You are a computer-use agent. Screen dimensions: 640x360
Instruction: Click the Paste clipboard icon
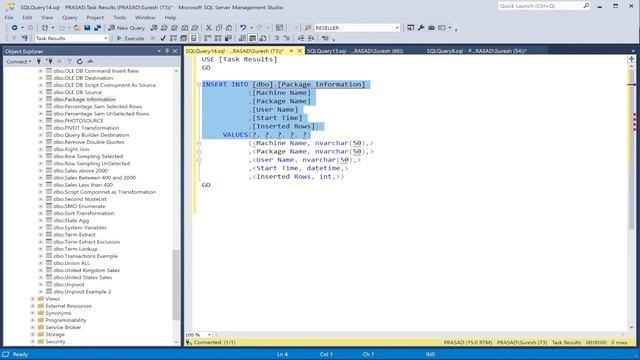click(x=229, y=28)
